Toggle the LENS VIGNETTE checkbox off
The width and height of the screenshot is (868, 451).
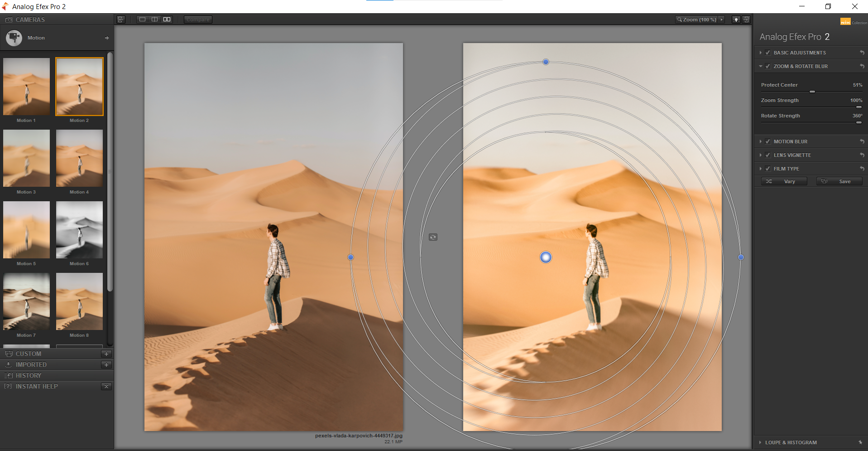767,155
